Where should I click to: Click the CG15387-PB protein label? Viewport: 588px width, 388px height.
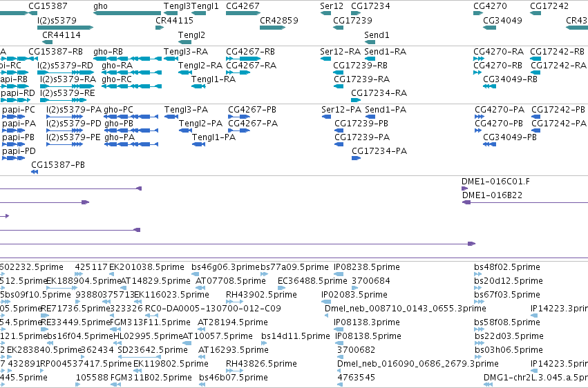point(58,165)
